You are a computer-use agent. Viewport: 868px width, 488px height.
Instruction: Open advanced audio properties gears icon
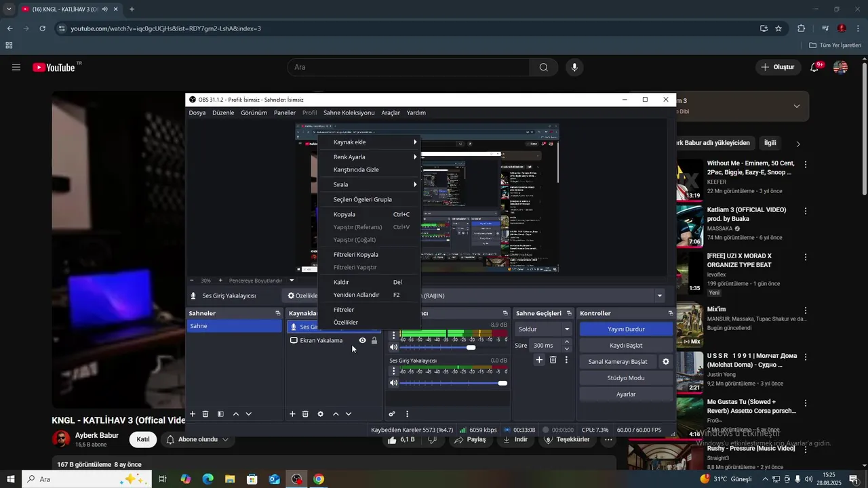(392, 414)
